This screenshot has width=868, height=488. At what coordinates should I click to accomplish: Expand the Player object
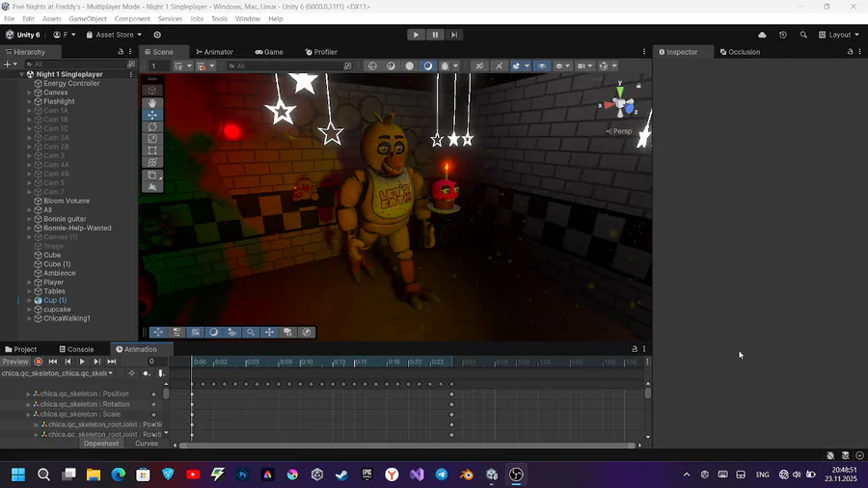(x=29, y=283)
